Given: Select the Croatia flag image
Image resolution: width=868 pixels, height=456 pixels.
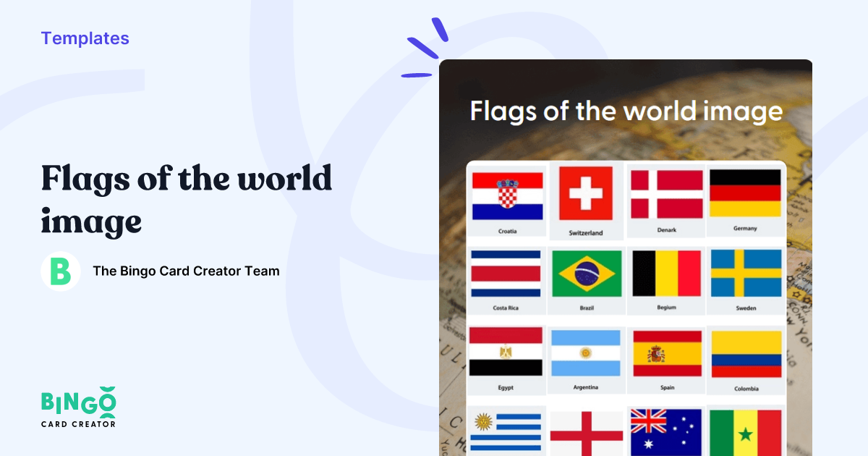Looking at the screenshot, I should click(506, 195).
